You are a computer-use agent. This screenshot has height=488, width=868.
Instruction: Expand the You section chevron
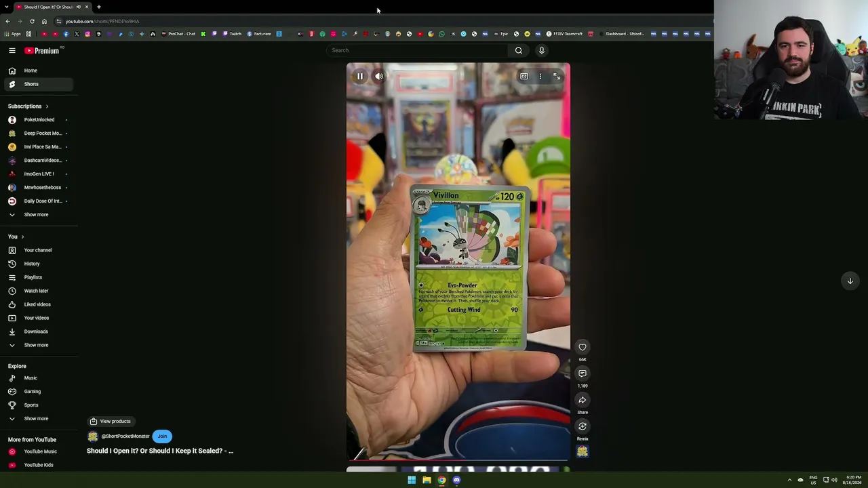point(22,237)
